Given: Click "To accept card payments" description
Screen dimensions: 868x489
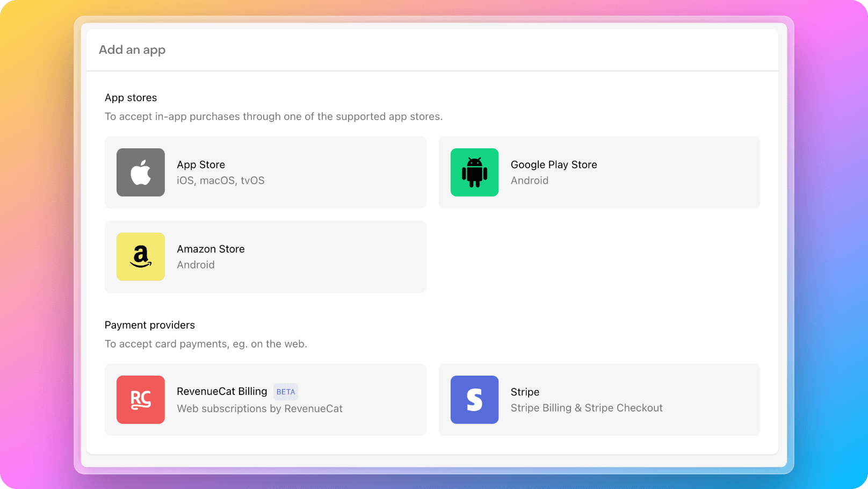Looking at the screenshot, I should click(x=206, y=344).
